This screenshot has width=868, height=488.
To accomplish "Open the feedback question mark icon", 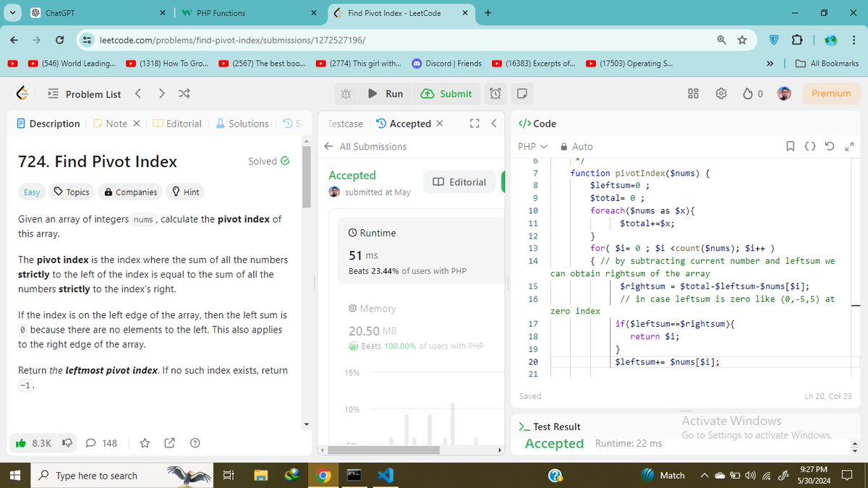I will coord(195,442).
